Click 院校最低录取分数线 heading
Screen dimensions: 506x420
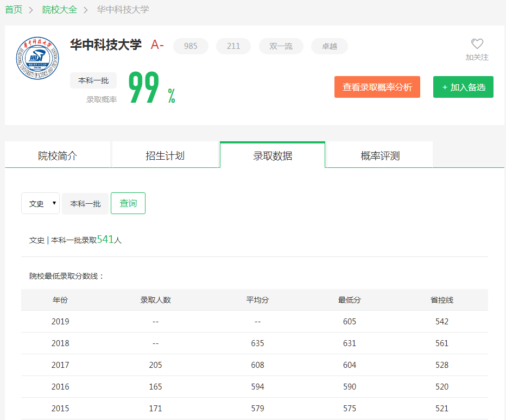pyautogui.click(x=66, y=276)
